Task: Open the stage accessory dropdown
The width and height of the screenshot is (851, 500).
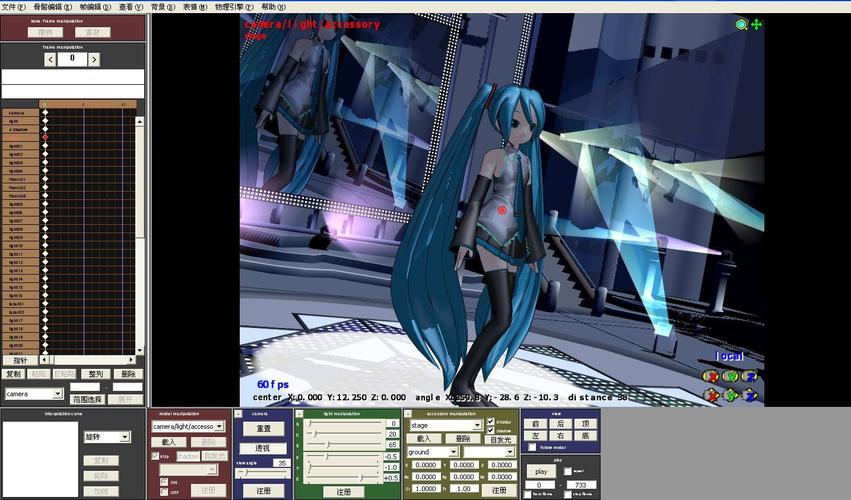Action: tap(477, 425)
